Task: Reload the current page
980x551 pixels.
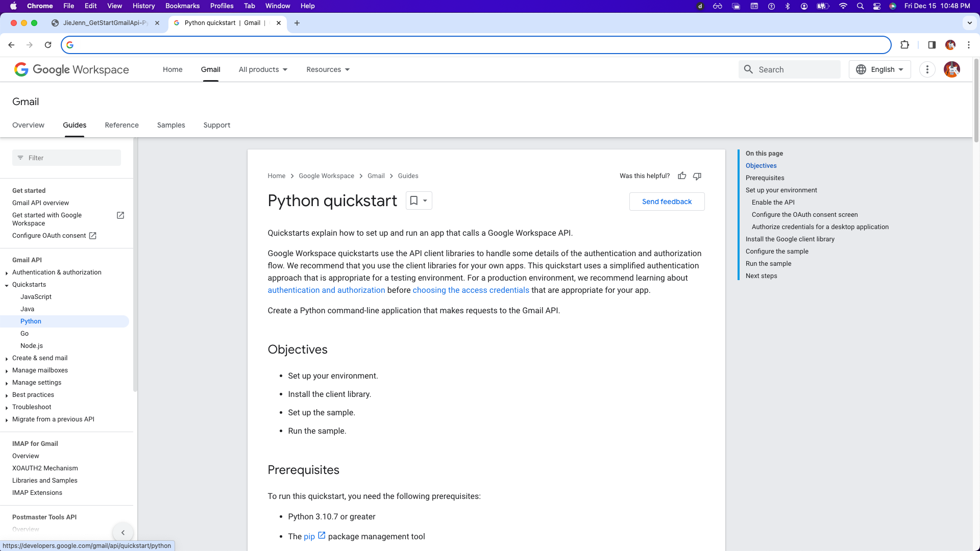Action: coord(48,45)
